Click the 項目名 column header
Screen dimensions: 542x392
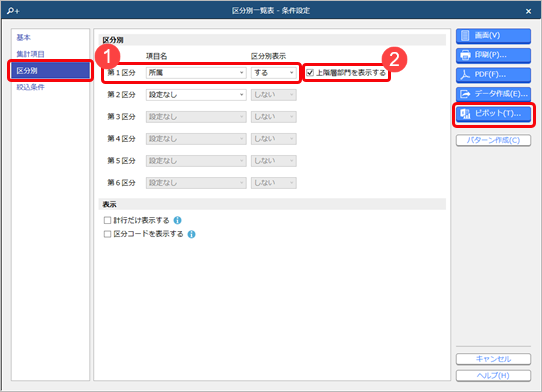156,56
